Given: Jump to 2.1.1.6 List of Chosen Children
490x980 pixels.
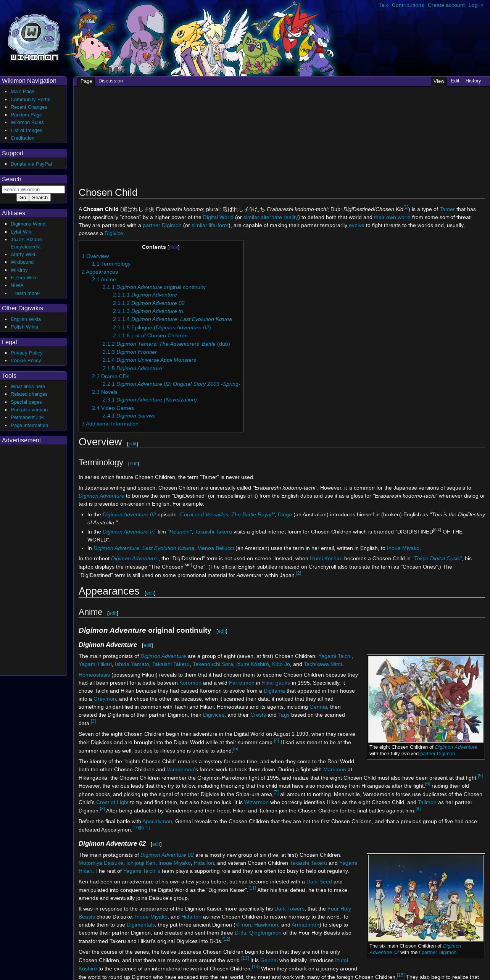Looking at the screenshot, I should [x=150, y=335].
